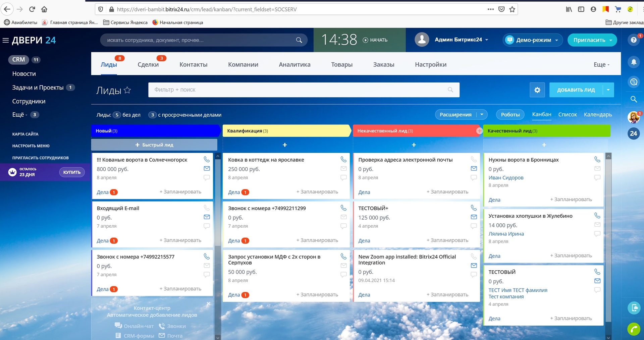Click the email icon on Входящий E-mail lead
Image resolution: width=644 pixels, height=340 pixels.
(207, 217)
